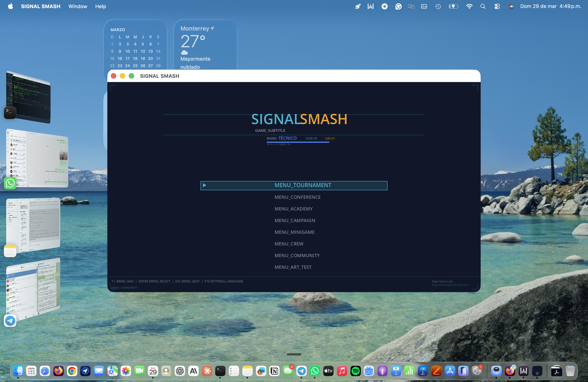This screenshot has width=588, height=382.
Task: Open Messages from the Dock
Action: [x=288, y=371]
